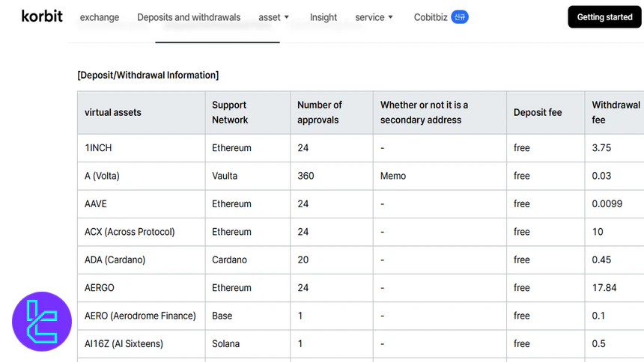Click the Number of approvals header

320,113
